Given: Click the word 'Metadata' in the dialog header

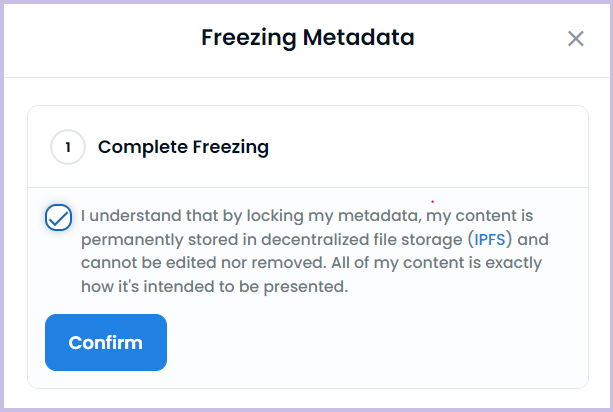Looking at the screenshot, I should tap(358, 37).
